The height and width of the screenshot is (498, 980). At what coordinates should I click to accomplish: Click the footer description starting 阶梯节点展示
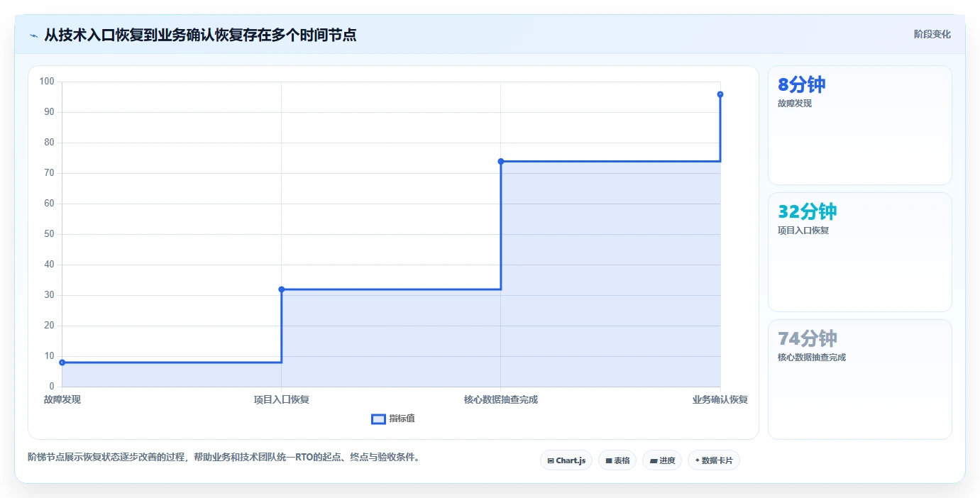coord(224,457)
